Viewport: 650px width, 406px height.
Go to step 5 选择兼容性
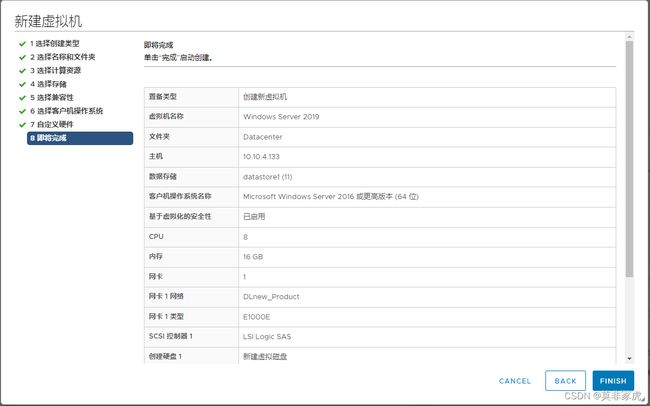[52, 97]
